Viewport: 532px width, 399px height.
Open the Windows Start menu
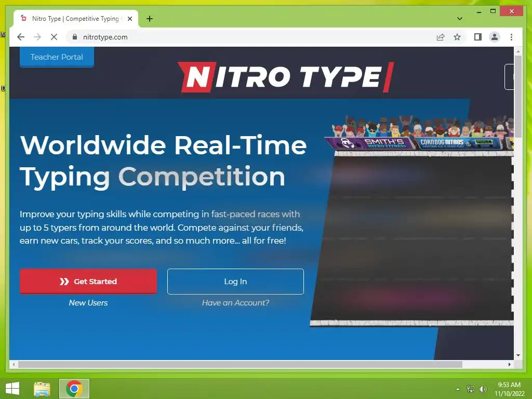tap(12, 389)
